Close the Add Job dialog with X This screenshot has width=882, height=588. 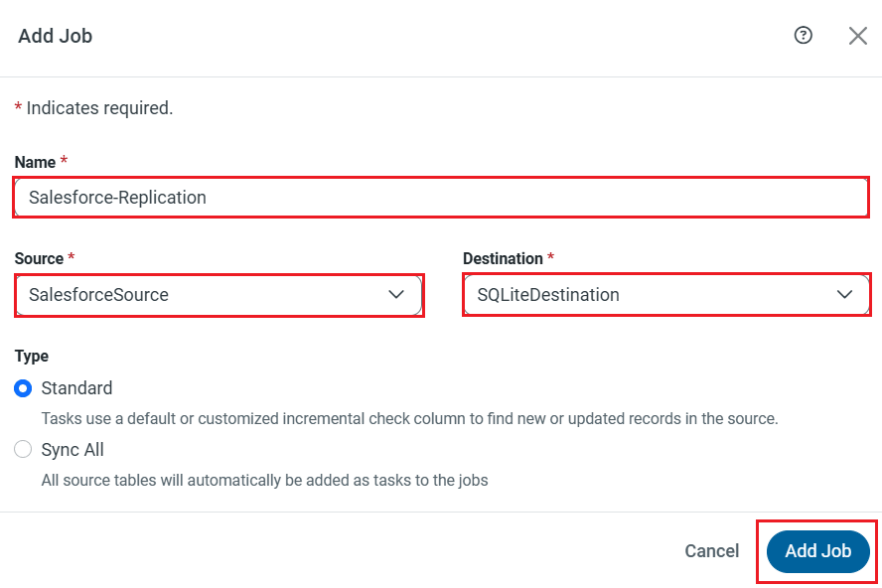tap(858, 36)
